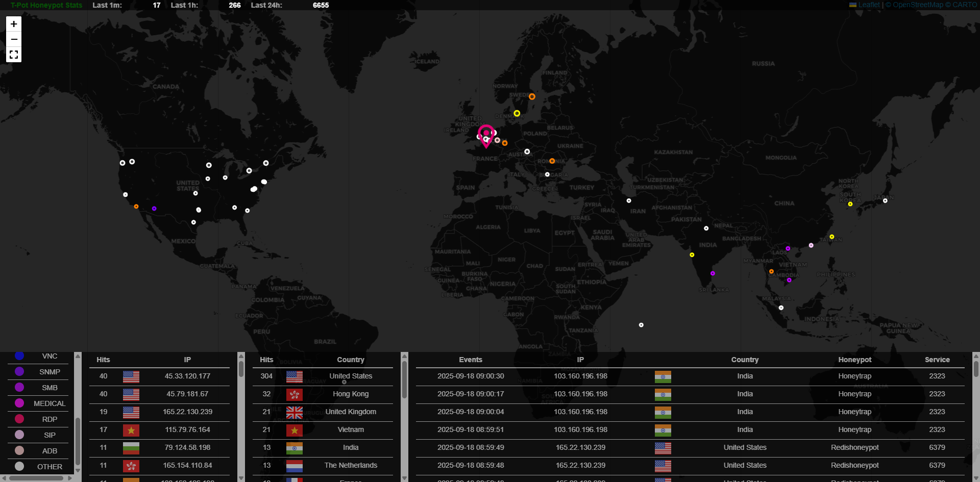980x482 pixels.
Task: Toggle the SNMP service in legend
Action: (x=50, y=372)
